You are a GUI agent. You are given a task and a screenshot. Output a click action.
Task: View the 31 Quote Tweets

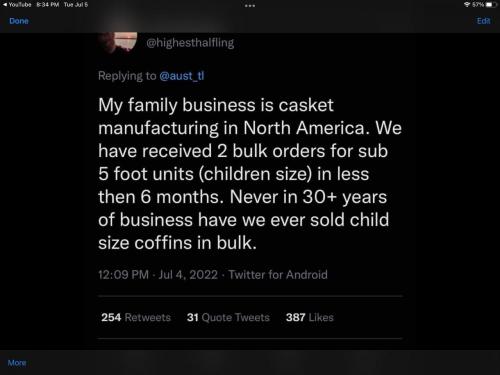pyautogui.click(x=228, y=317)
